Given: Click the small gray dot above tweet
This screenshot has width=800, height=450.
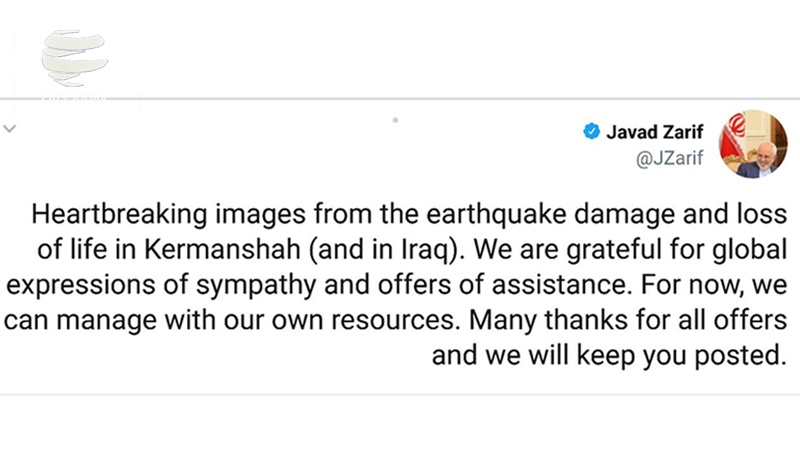Looking at the screenshot, I should coord(395,120).
